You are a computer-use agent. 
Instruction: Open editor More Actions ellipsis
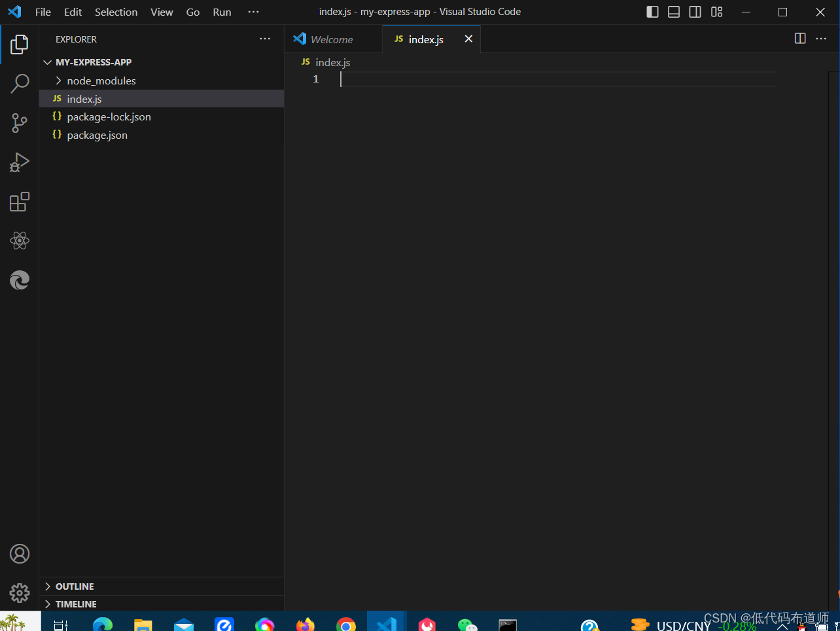click(821, 39)
